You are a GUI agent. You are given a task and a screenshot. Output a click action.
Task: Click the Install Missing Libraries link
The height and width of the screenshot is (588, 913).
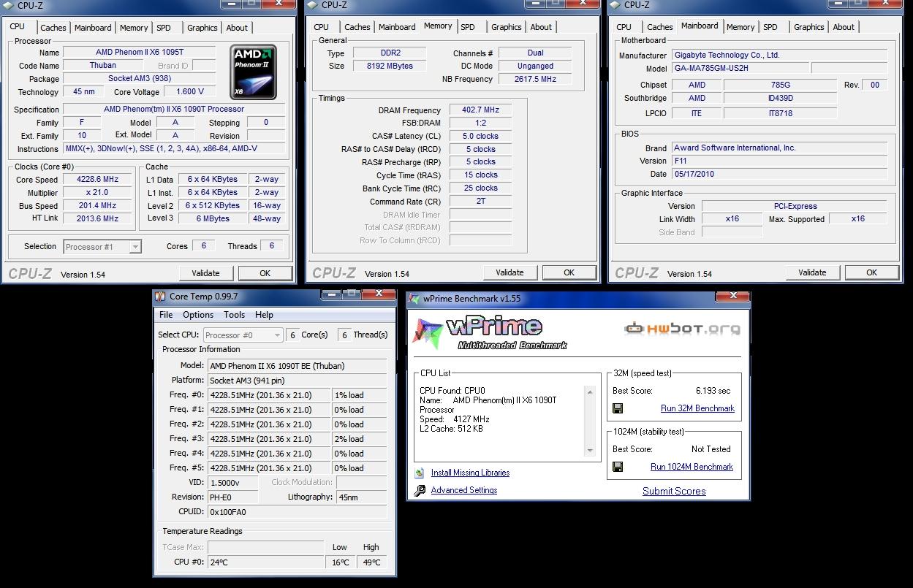point(470,473)
